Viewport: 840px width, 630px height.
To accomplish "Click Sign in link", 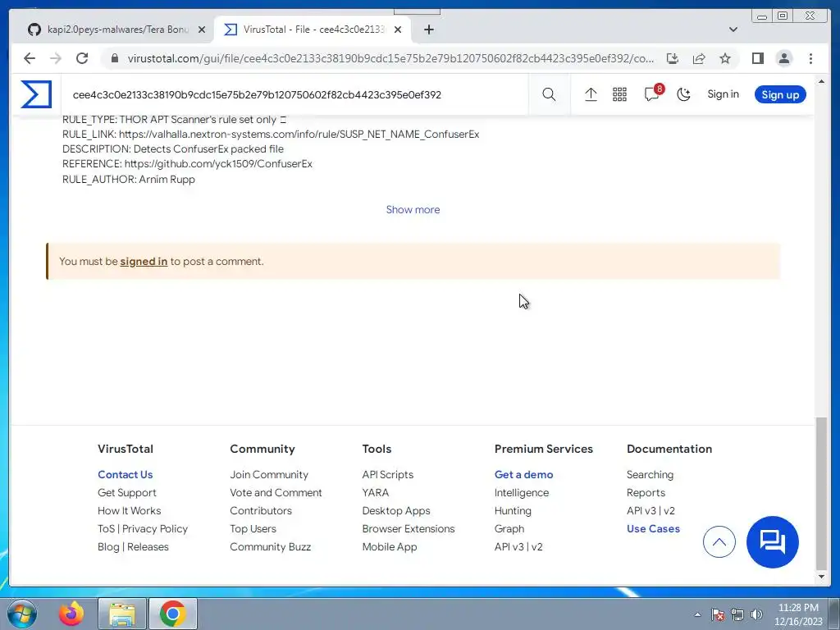I will tap(723, 94).
